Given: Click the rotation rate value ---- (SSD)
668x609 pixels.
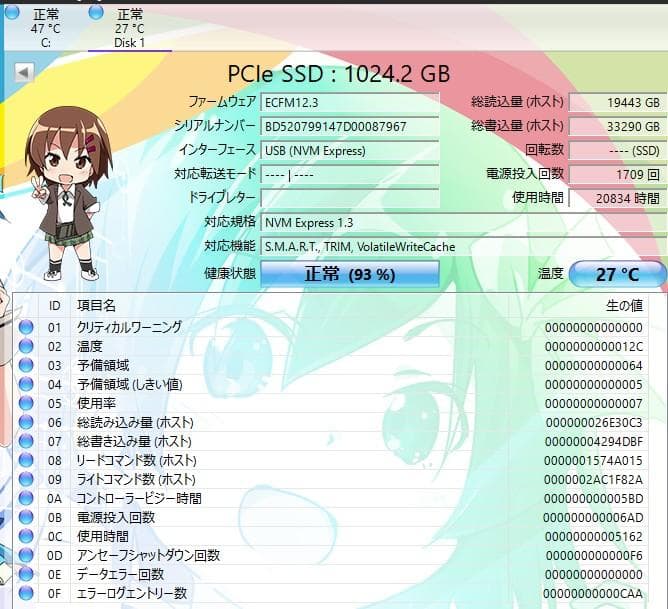Looking at the screenshot, I should (618, 151).
